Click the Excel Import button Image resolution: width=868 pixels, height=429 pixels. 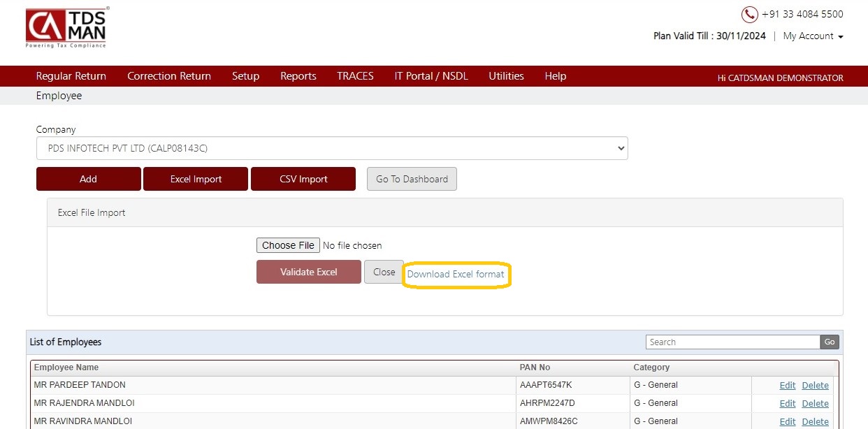coord(196,179)
